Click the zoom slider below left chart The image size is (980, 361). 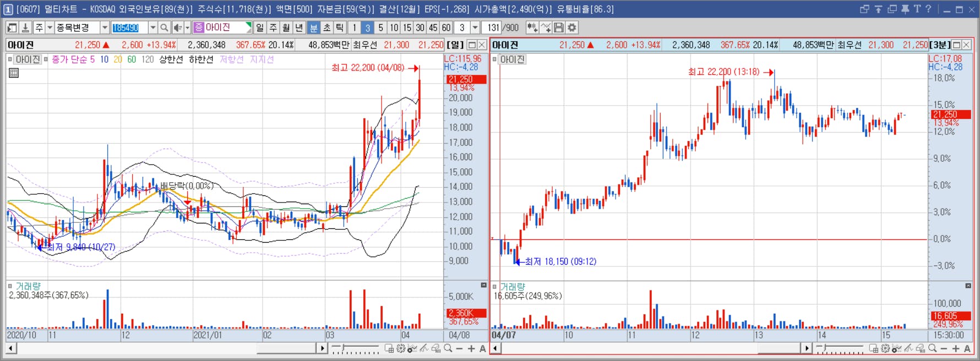coord(355,348)
